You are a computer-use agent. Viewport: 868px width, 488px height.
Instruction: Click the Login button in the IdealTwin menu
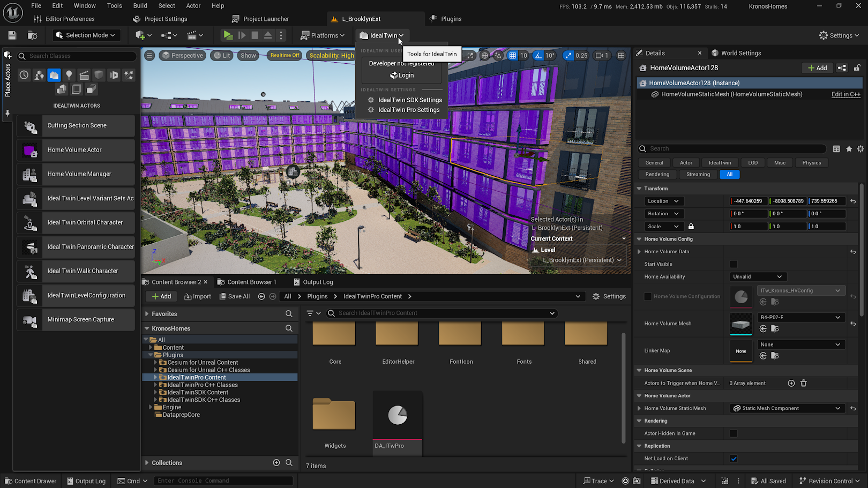401,76
